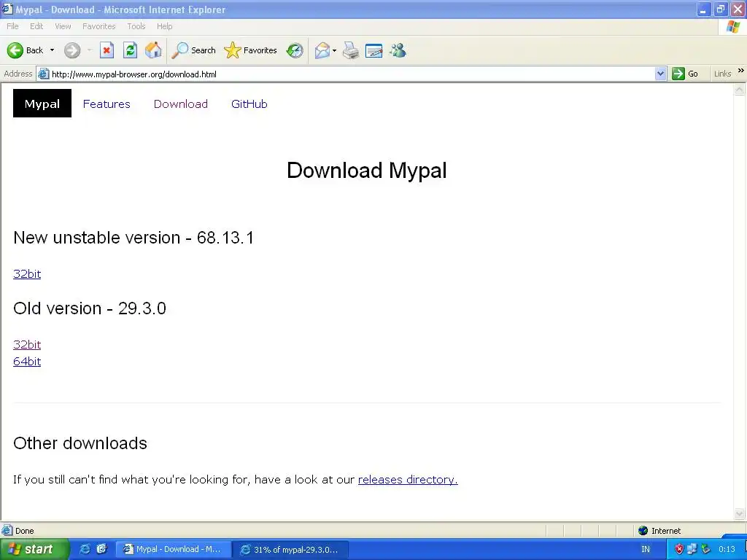The width and height of the screenshot is (747, 560).
Task: Open the File menu
Action: pos(13,26)
